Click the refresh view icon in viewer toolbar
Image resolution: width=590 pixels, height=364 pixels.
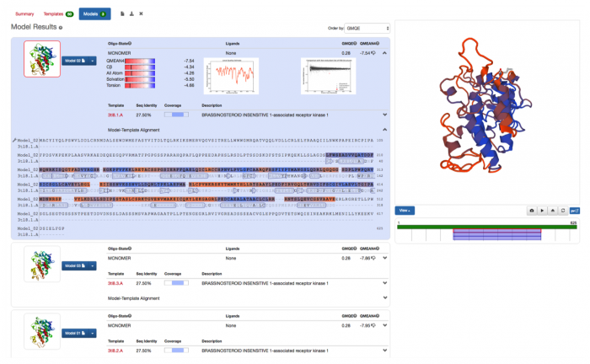click(564, 210)
